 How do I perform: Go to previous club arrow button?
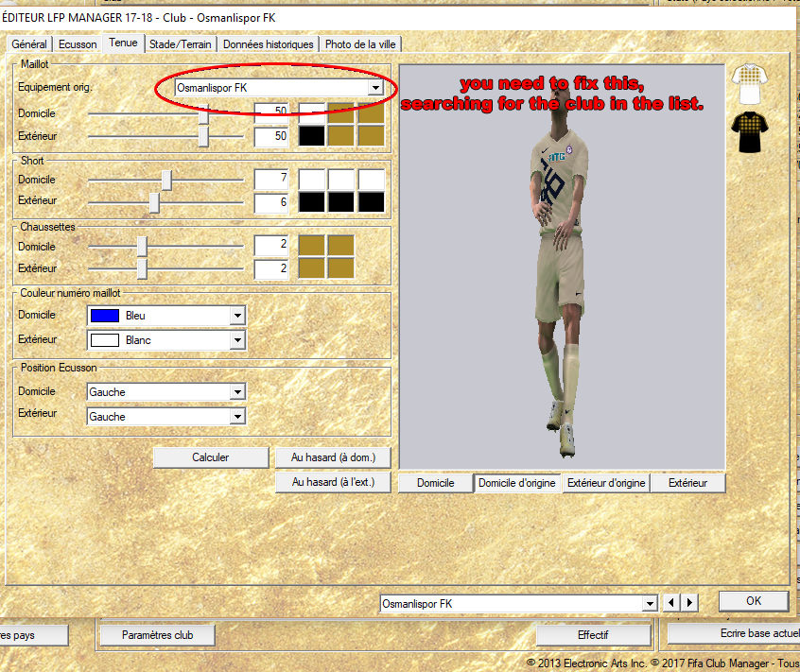tap(670, 603)
